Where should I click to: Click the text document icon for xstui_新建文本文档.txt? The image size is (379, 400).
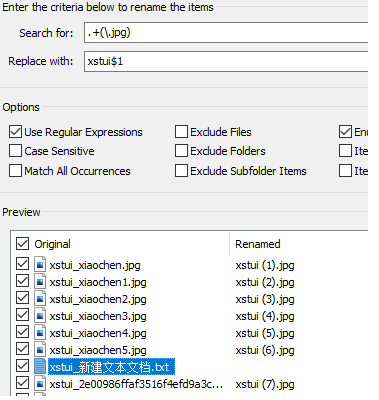(40, 367)
